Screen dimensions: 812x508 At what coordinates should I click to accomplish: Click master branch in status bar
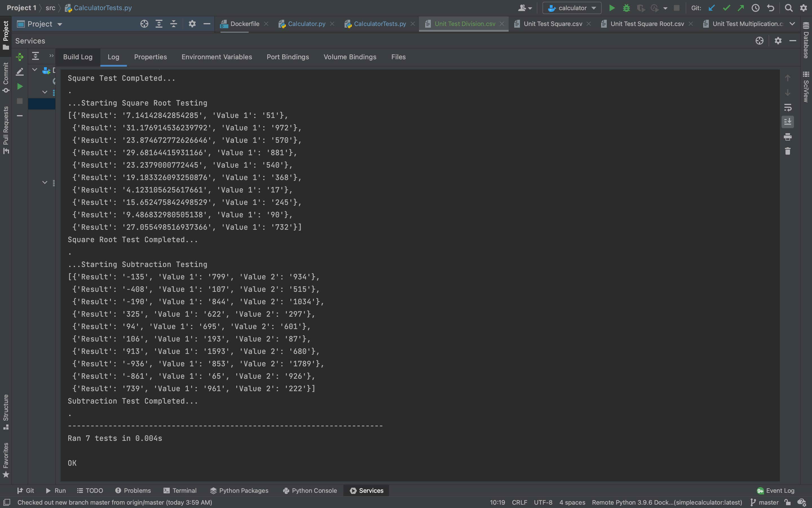(764, 502)
